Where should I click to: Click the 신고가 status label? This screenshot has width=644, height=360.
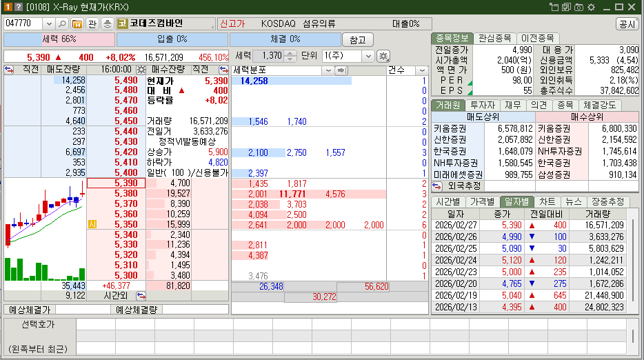point(232,24)
